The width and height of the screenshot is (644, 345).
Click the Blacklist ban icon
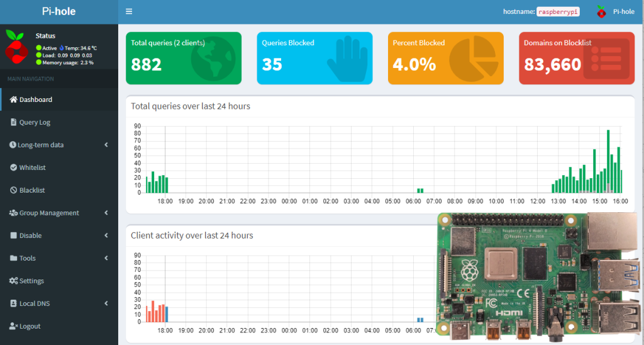[x=14, y=190]
